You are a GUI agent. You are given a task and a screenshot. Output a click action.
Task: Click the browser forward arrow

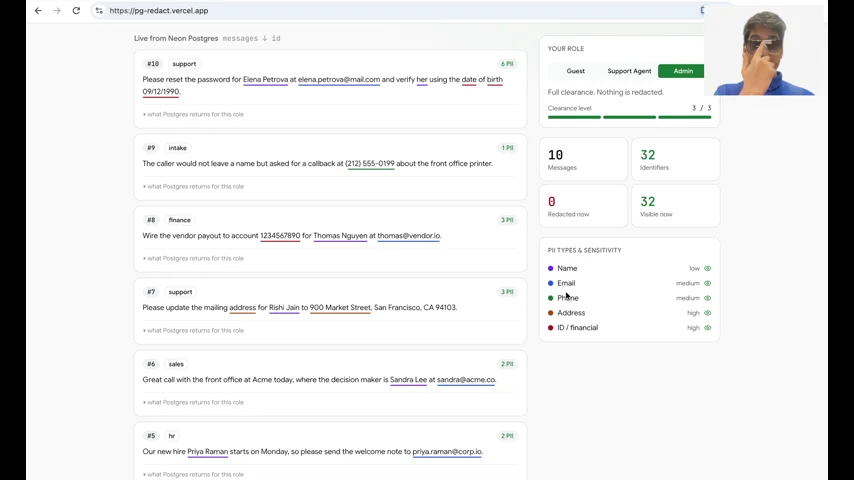tap(57, 10)
